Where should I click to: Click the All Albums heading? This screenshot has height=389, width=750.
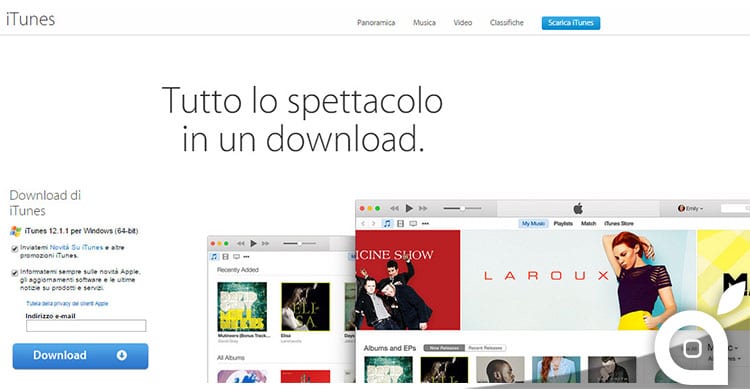coord(231,358)
